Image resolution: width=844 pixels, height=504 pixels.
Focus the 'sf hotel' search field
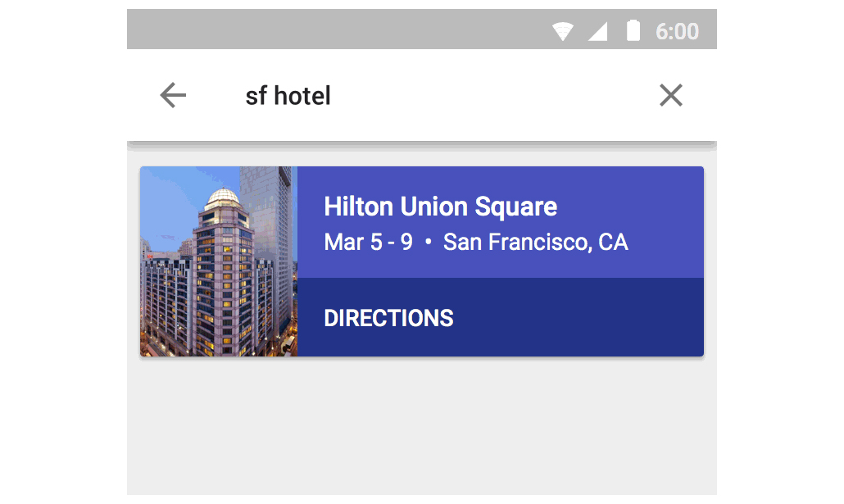[x=288, y=96]
